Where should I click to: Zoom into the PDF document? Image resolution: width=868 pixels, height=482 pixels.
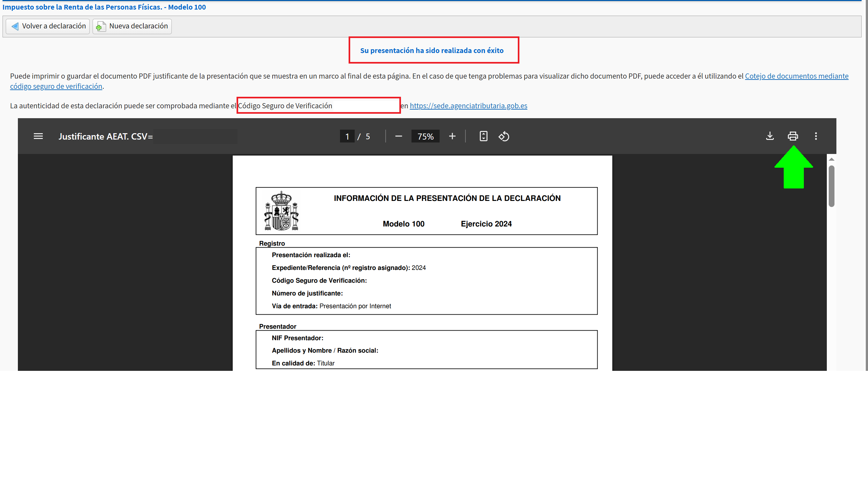pyautogui.click(x=452, y=136)
